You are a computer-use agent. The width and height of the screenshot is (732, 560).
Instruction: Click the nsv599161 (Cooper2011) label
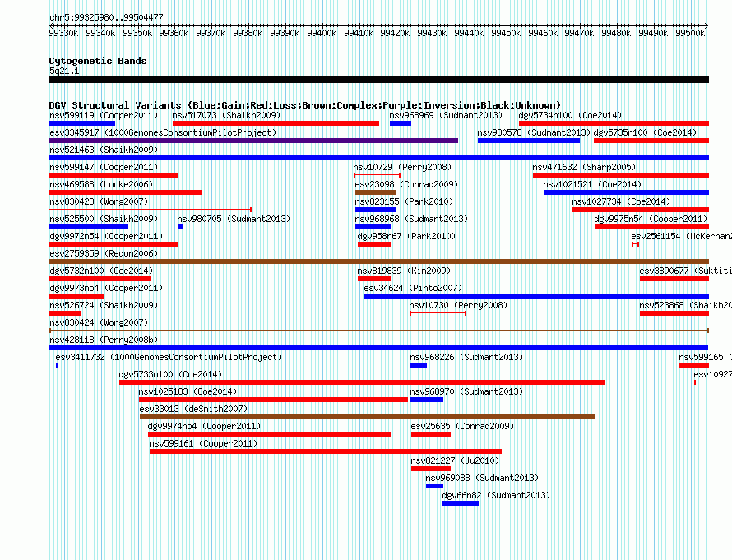point(203,443)
